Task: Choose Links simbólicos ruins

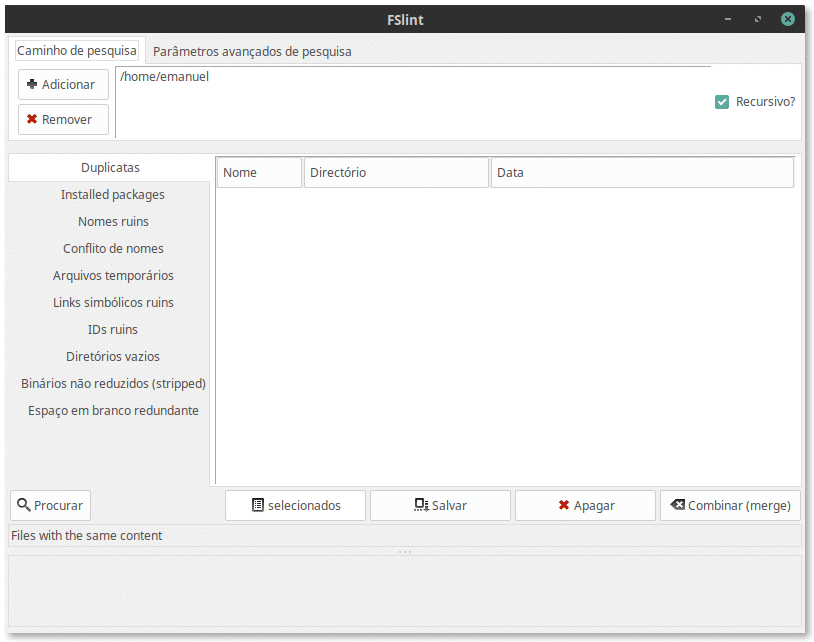Action: pos(113,303)
